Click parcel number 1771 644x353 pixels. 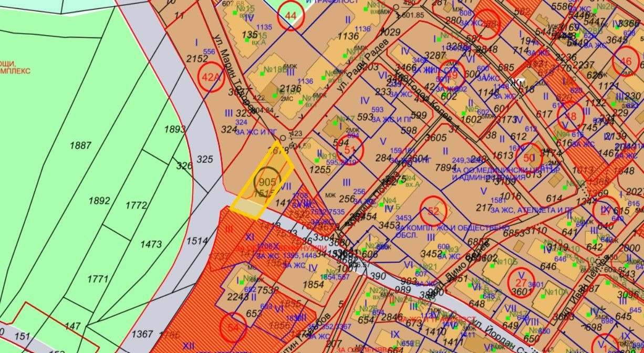pos(97,279)
